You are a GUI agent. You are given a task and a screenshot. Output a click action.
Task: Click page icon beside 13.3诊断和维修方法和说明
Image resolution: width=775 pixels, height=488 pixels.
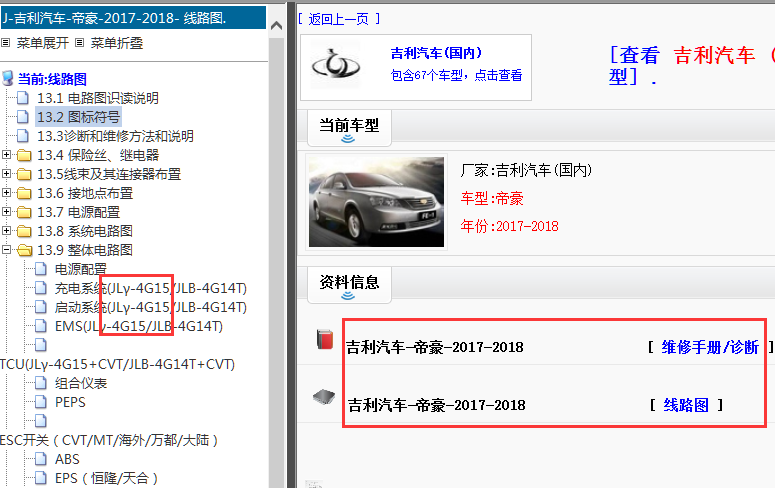[x=23, y=135]
